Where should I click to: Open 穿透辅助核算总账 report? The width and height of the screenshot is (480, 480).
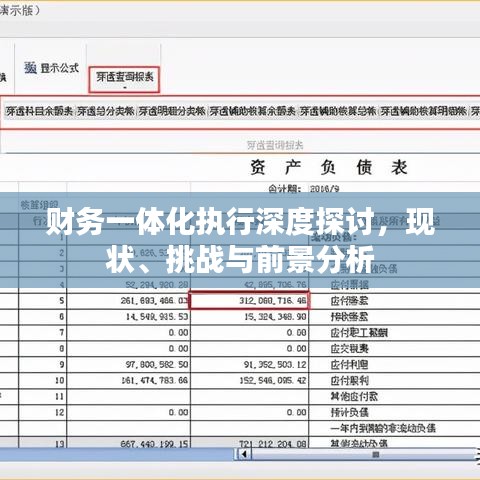(x=338, y=111)
